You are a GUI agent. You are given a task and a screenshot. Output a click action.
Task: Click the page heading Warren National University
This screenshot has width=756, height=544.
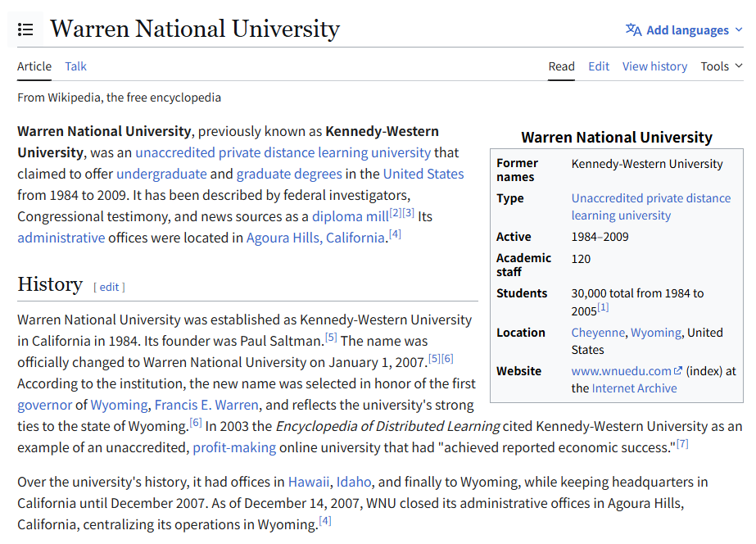point(195,29)
